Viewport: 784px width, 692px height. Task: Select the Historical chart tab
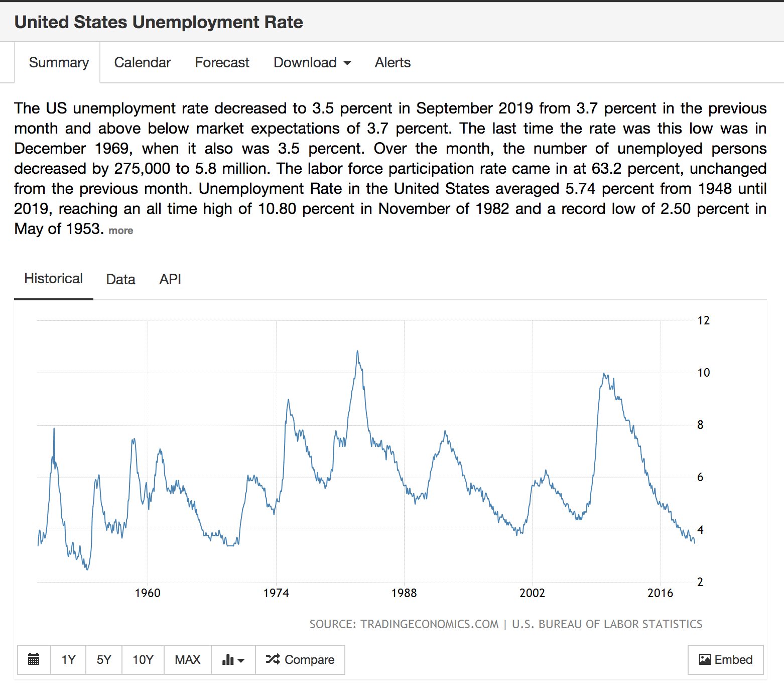(x=53, y=279)
